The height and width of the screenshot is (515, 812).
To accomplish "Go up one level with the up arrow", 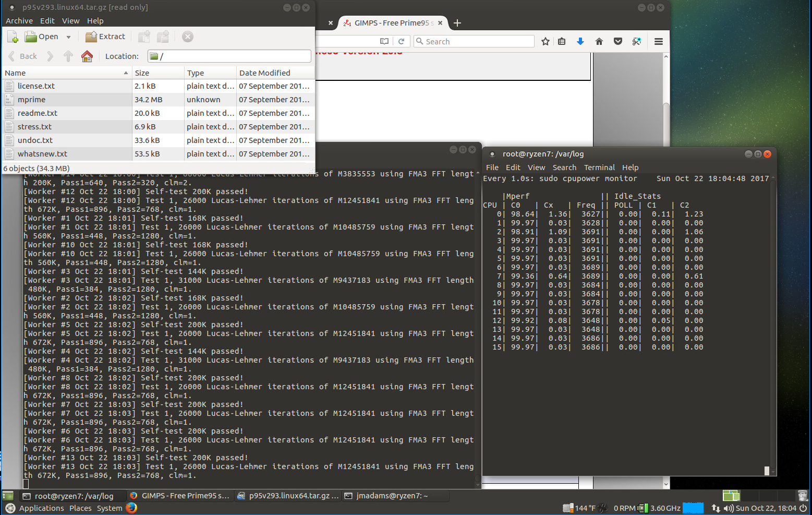I will pyautogui.click(x=68, y=56).
